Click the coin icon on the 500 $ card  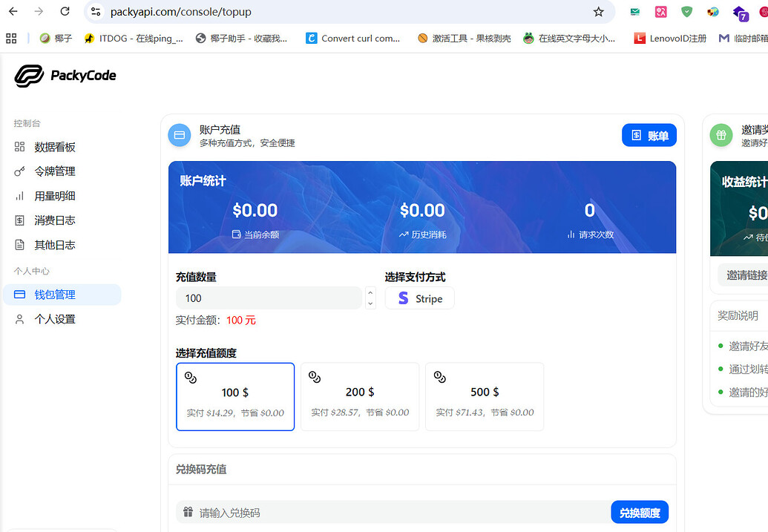(440, 377)
